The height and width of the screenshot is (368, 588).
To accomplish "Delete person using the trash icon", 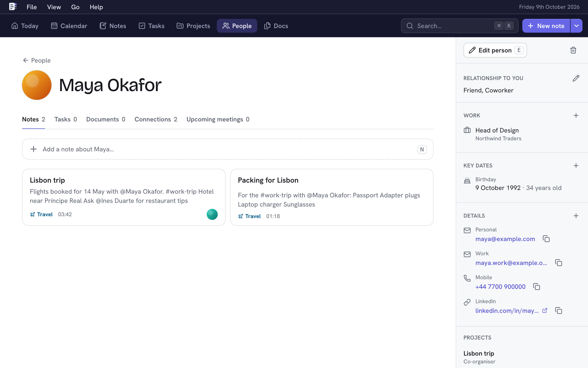I will click(573, 50).
